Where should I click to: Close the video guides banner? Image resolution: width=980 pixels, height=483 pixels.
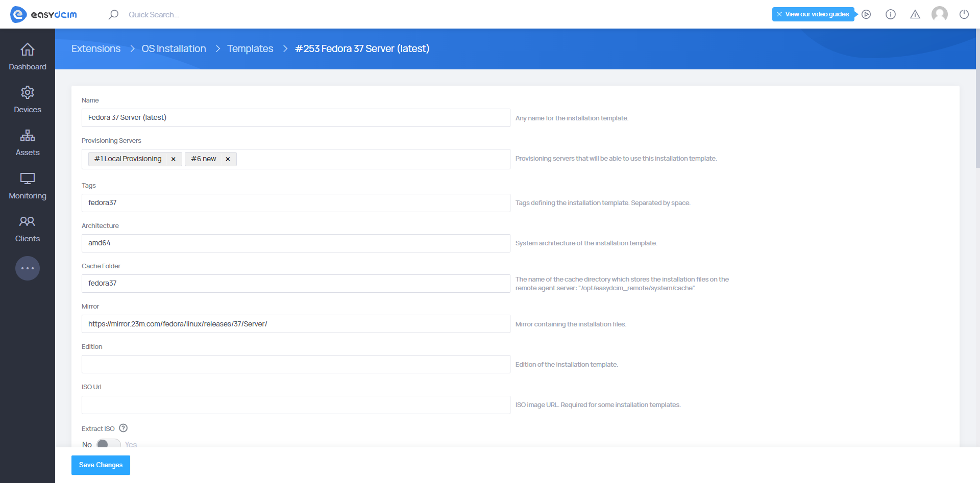(779, 14)
